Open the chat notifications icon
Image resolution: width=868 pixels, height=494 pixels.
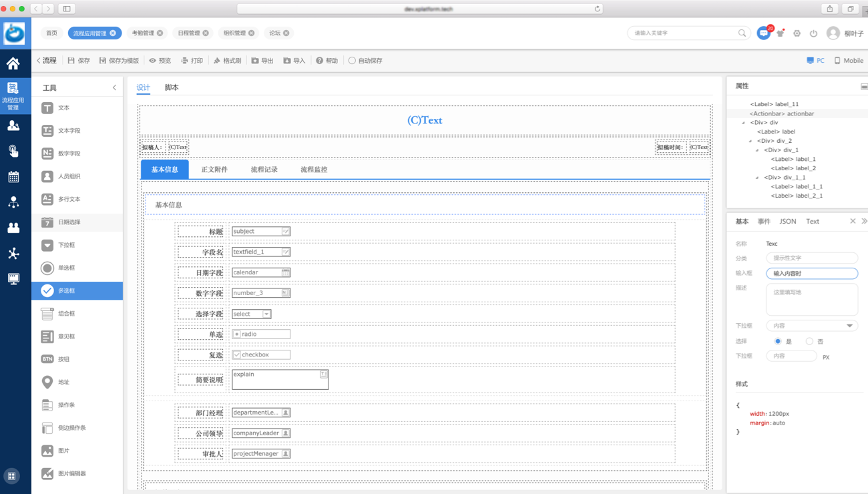[763, 33]
